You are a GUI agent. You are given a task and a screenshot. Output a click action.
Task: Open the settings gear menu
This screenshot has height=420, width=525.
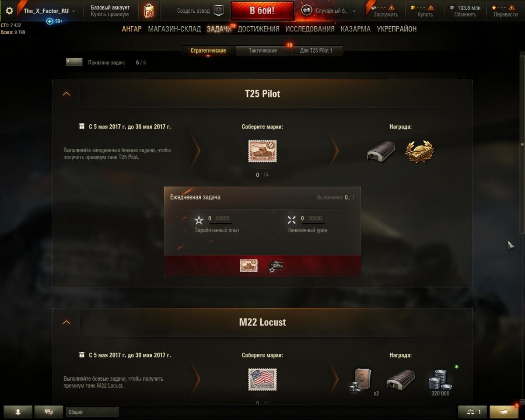(9, 11)
